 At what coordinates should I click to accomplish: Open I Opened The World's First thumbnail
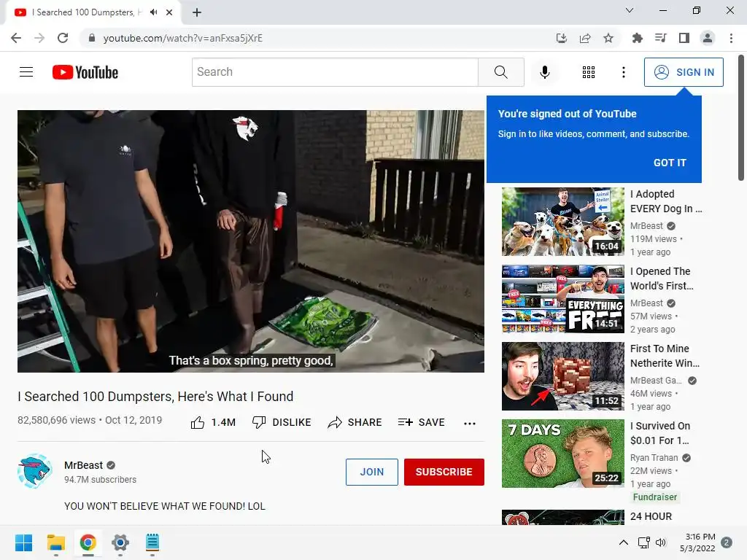[562, 298]
